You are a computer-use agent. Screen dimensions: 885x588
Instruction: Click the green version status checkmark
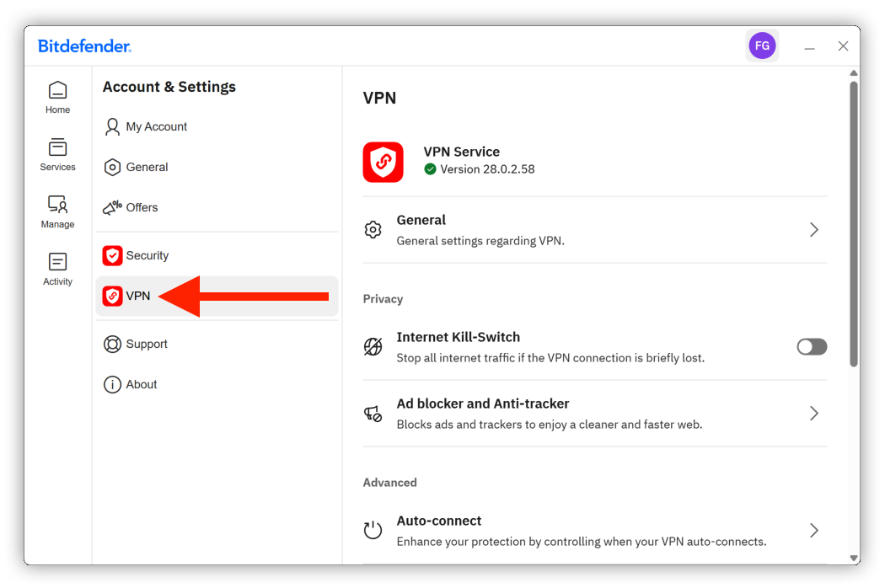tap(430, 168)
